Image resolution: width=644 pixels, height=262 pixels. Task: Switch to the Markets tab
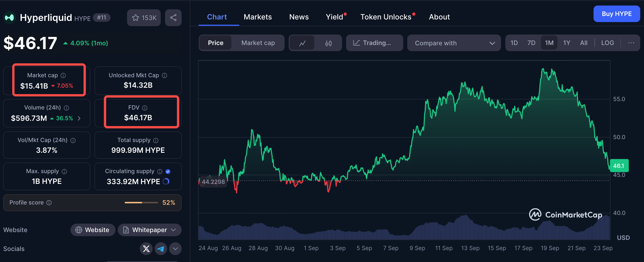[x=258, y=17]
